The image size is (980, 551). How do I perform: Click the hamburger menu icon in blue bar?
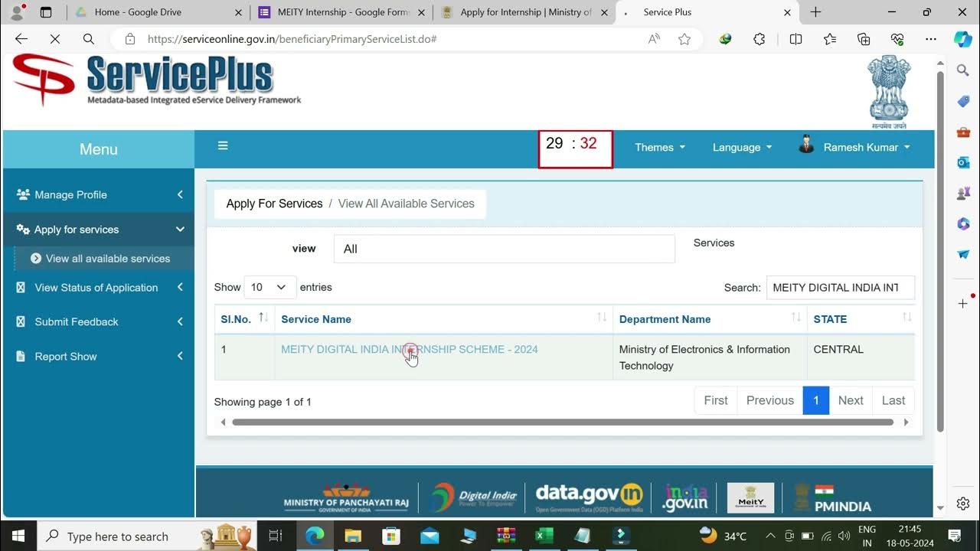point(223,145)
